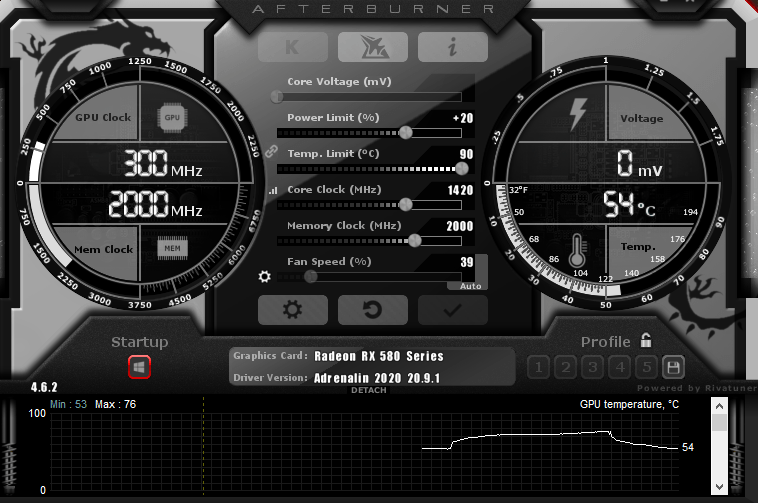The image size is (758, 503).
Task: Click the GPU temperature graph title
Action: click(x=629, y=404)
